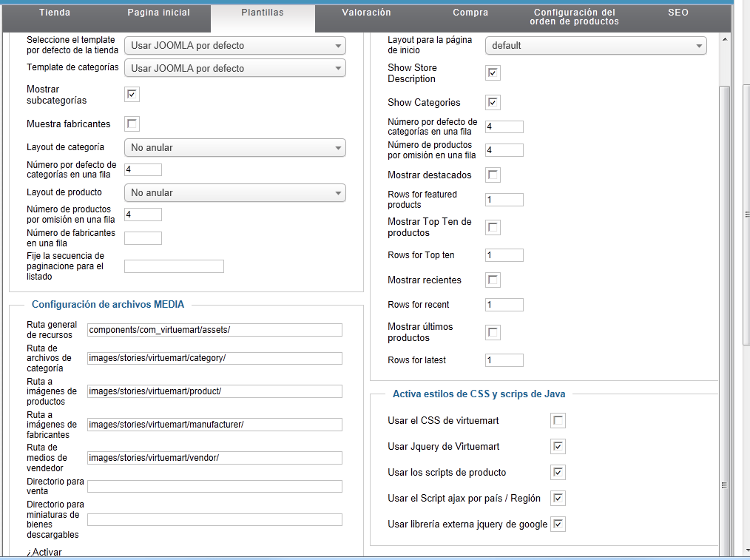This screenshot has height=560, width=750.
Task: Uncheck Show Categories checkbox
Action: click(493, 102)
